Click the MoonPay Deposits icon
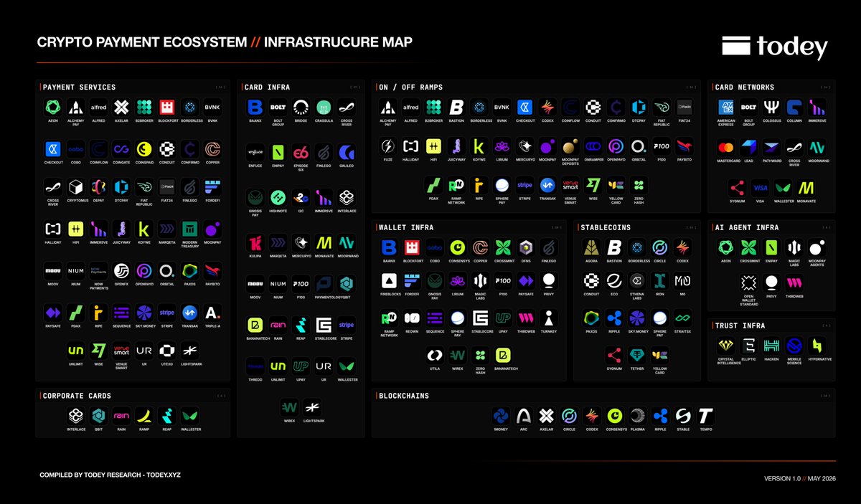 pyautogui.click(x=570, y=146)
